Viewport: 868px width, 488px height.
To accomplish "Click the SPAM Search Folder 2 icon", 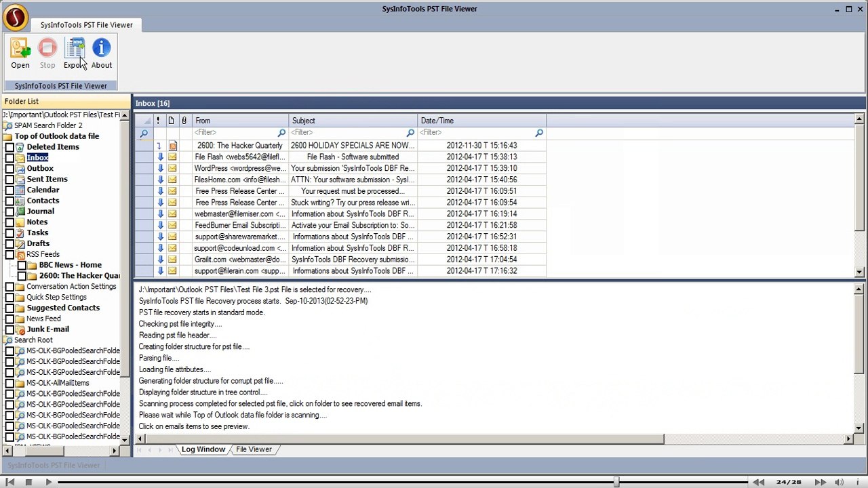I will coord(7,125).
